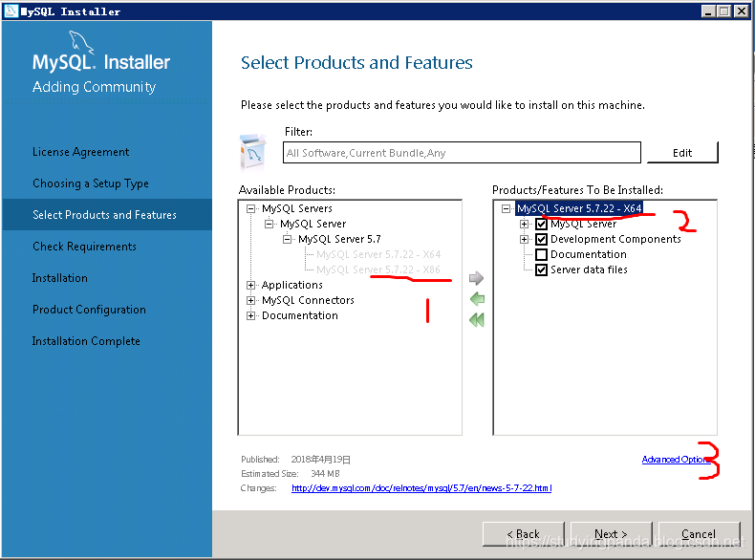The image size is (755, 560).
Task: Toggle the MySQL Server feature checkbox
Action: pos(541,224)
